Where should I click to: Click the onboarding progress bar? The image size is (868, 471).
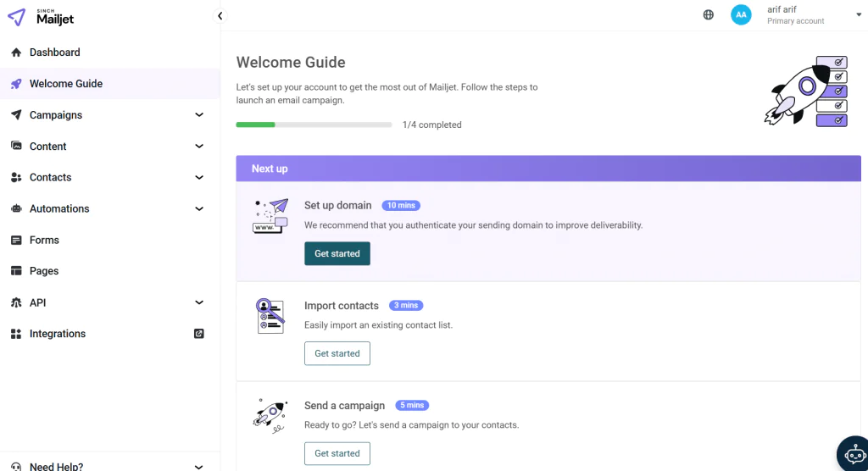point(314,125)
